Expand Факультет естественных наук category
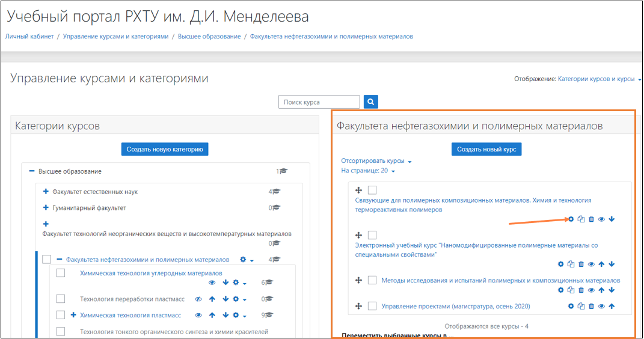Viewport: 644px width, 339px height. [x=46, y=192]
